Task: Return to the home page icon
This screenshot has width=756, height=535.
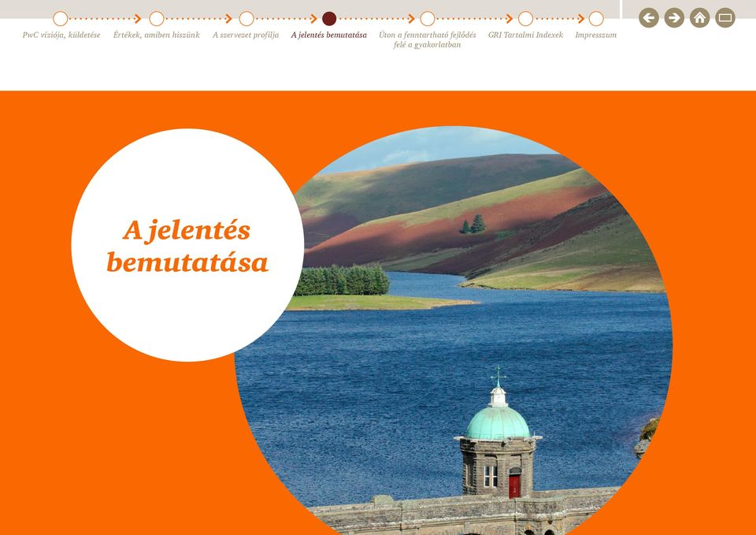Action: click(699, 18)
